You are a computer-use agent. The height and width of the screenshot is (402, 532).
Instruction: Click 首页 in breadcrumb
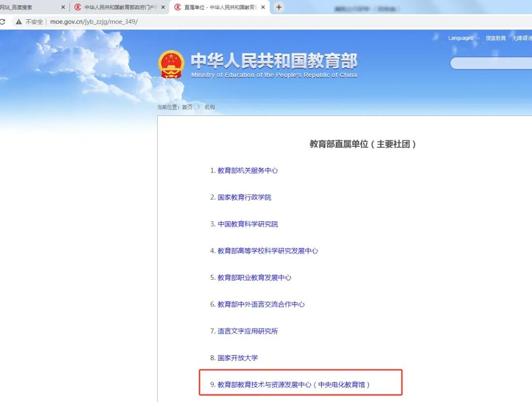point(187,107)
